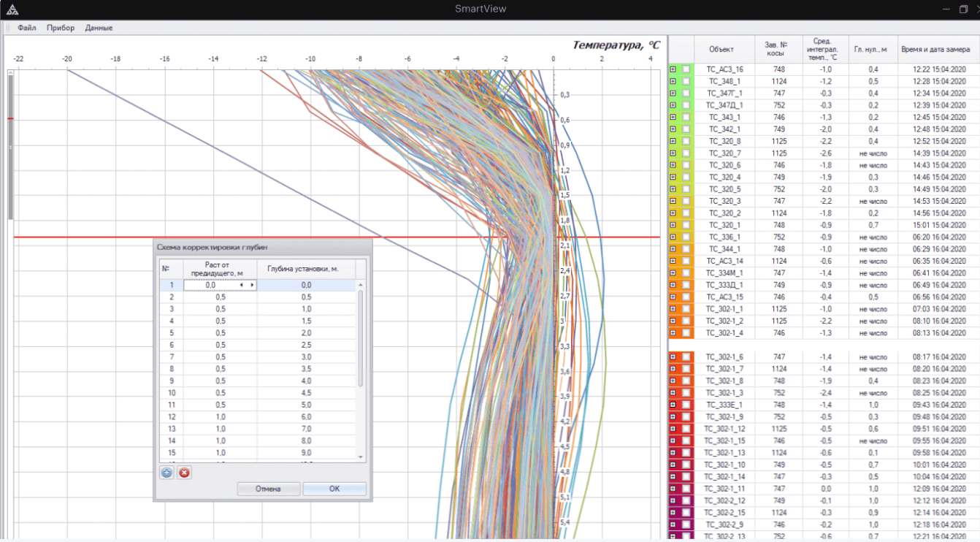Restore the window with the title bar restore icon
This screenshot has height=542, width=980.
[x=963, y=9]
